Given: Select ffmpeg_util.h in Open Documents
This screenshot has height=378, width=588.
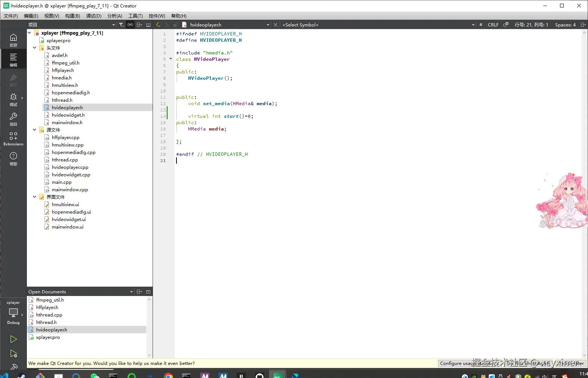Looking at the screenshot, I should [50, 300].
